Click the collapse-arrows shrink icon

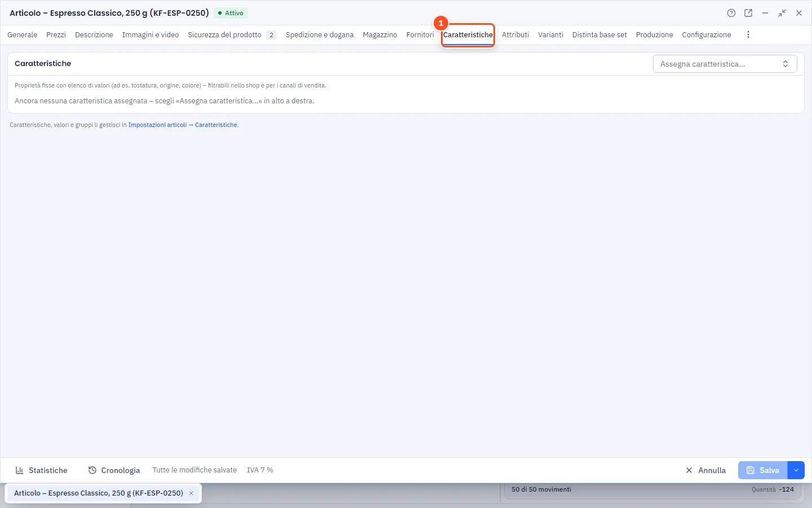pyautogui.click(x=782, y=13)
